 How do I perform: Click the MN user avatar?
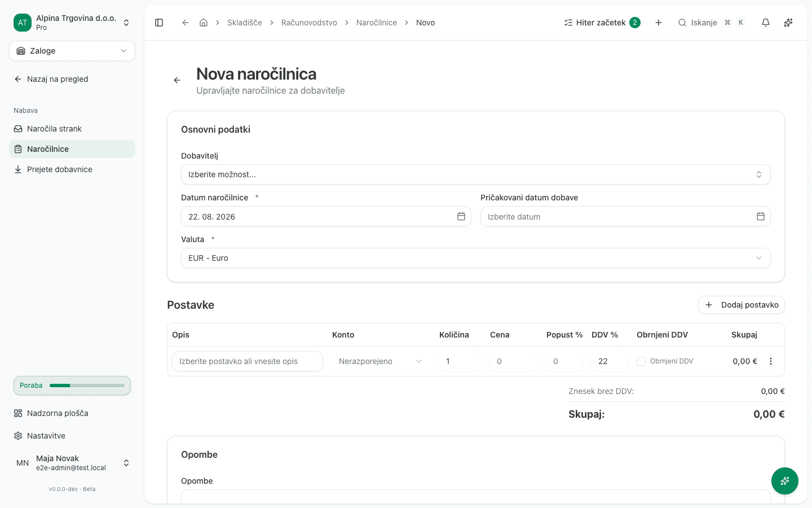(23, 463)
